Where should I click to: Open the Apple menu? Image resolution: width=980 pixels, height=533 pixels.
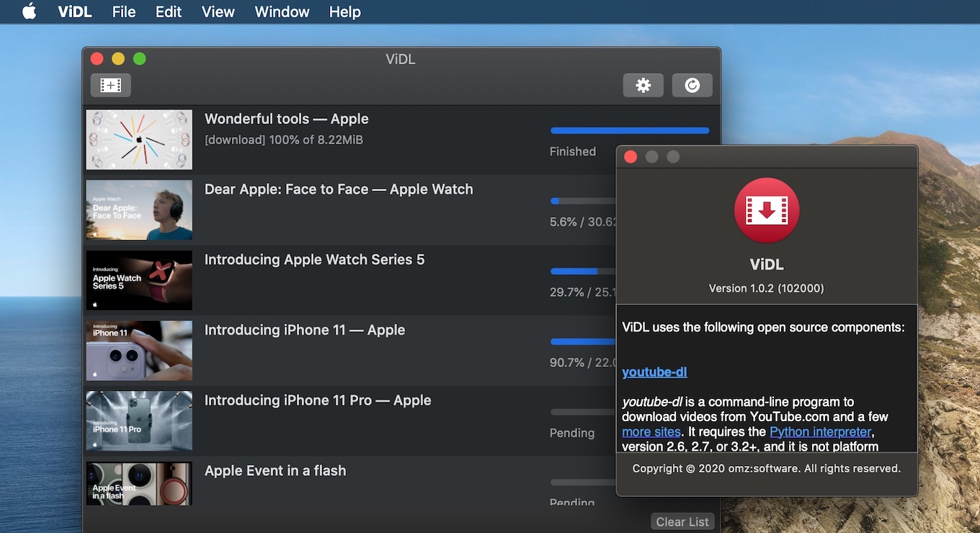coord(29,12)
